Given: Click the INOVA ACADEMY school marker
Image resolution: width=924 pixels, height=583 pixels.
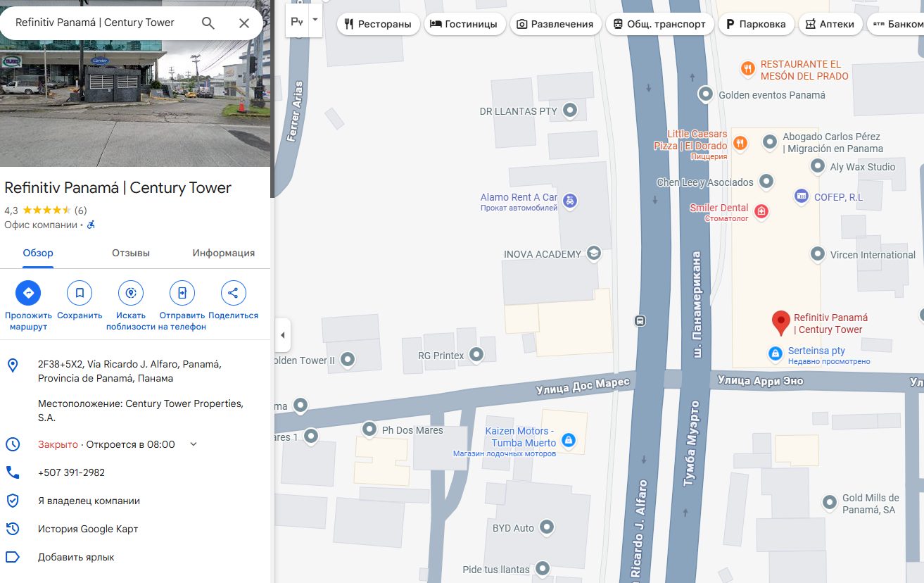Looking at the screenshot, I should tap(594, 254).
